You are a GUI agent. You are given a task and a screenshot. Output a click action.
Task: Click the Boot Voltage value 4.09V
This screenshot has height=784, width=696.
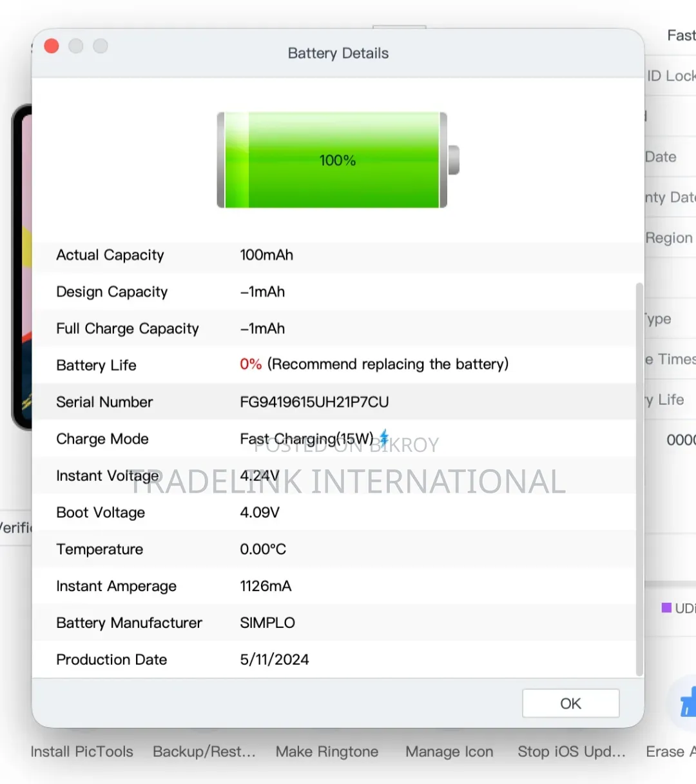tap(260, 513)
